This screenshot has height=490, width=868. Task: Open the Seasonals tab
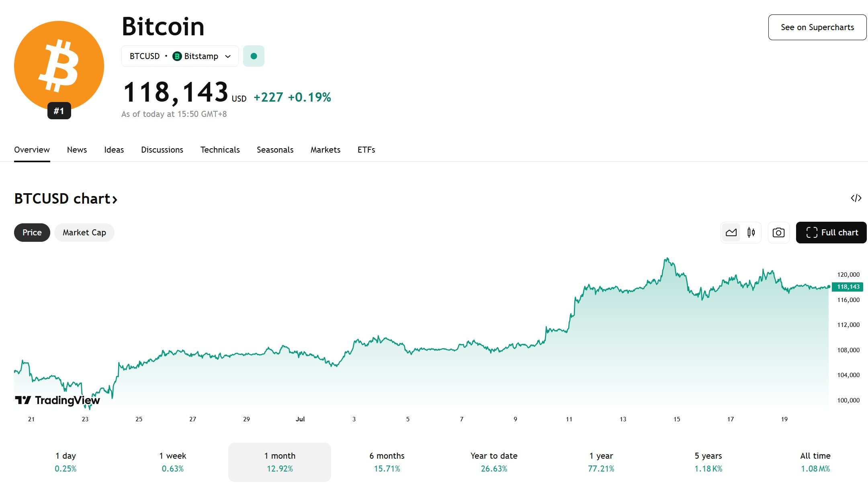point(275,150)
